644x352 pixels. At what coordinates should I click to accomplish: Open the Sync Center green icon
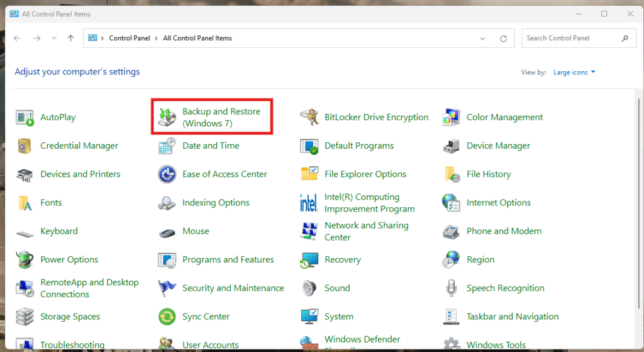(167, 317)
